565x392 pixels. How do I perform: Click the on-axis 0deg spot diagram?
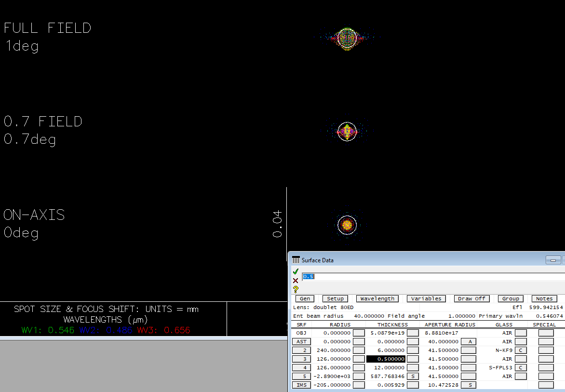(347, 225)
